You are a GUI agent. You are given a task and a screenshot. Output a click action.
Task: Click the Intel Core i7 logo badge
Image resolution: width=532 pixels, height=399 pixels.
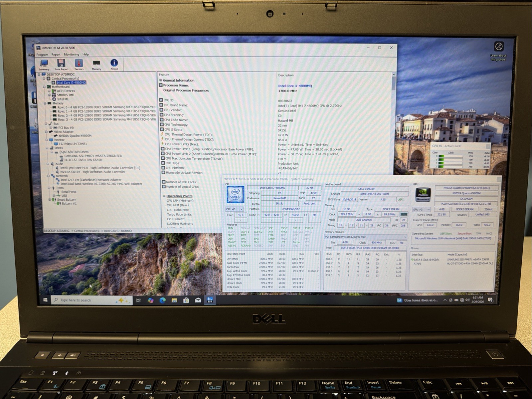click(235, 194)
